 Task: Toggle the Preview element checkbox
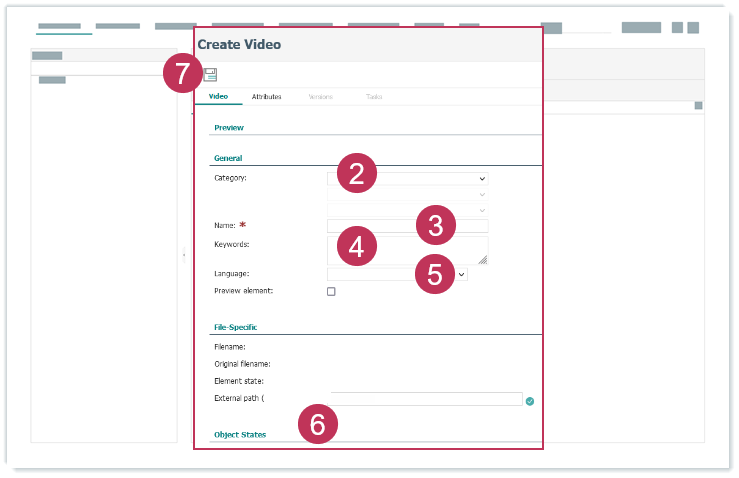pos(331,291)
